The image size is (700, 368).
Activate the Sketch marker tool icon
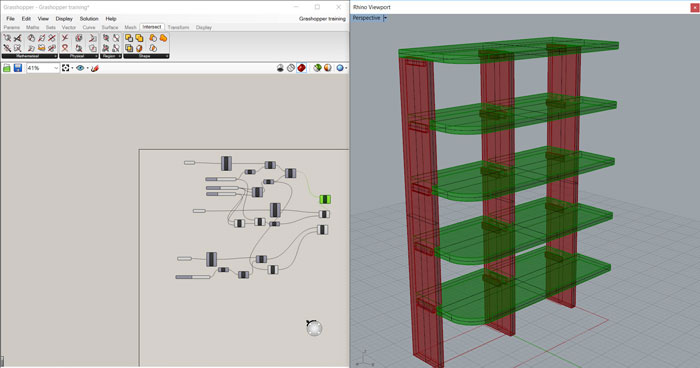point(94,68)
